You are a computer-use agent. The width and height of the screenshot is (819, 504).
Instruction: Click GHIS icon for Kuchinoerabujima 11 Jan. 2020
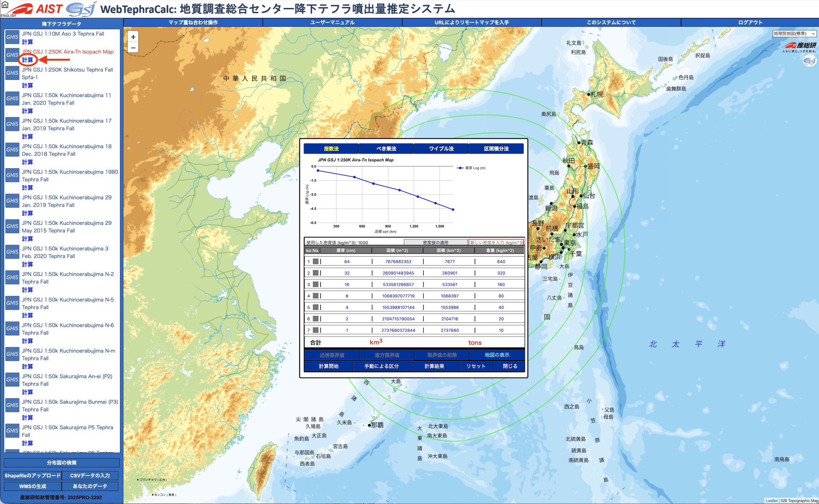(x=12, y=98)
